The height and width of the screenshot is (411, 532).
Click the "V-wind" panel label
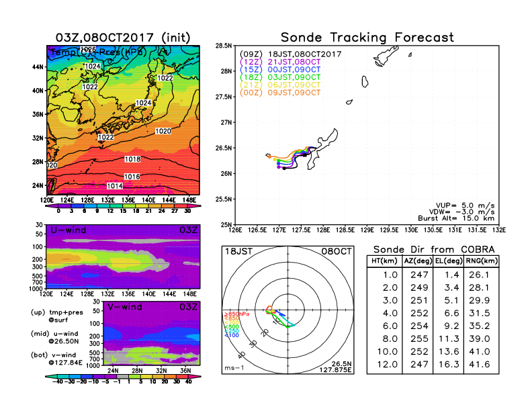[x=125, y=307]
